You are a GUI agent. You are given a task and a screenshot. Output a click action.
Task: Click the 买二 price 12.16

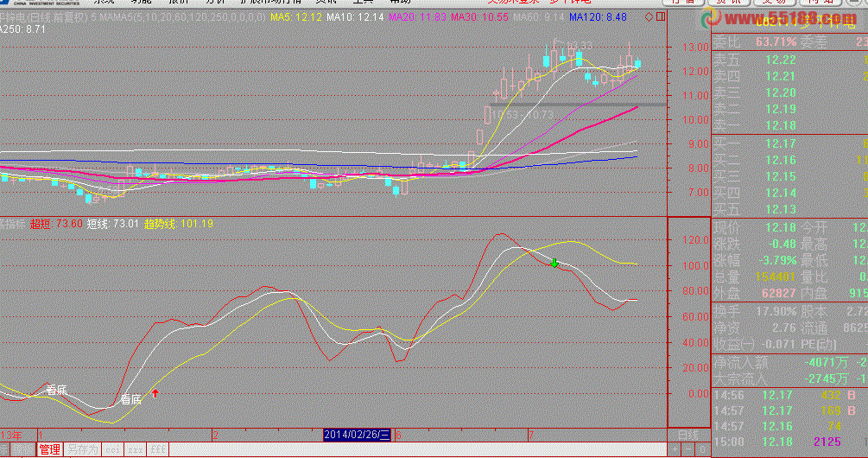click(781, 161)
